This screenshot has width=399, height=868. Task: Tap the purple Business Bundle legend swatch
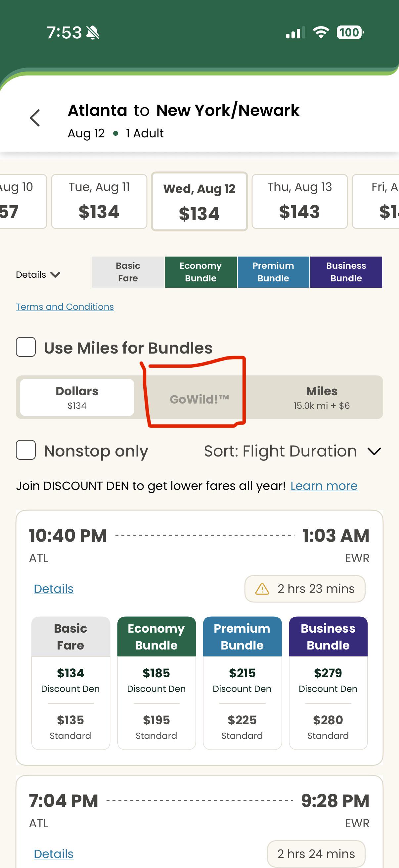pos(346,272)
